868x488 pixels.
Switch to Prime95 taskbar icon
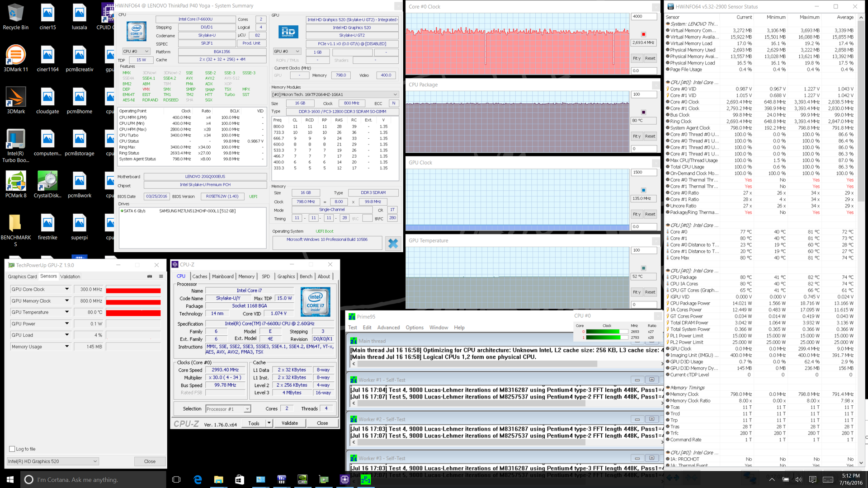[x=366, y=479]
